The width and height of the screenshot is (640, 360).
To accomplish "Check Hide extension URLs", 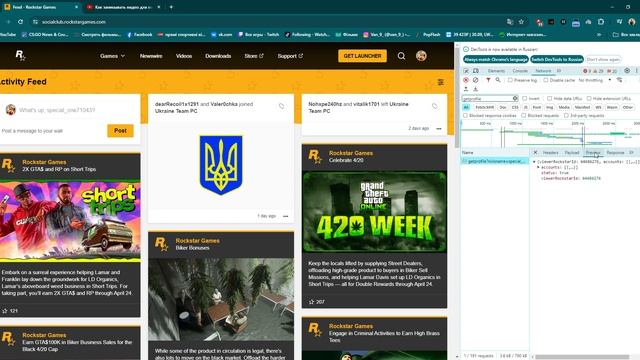I will click(589, 98).
